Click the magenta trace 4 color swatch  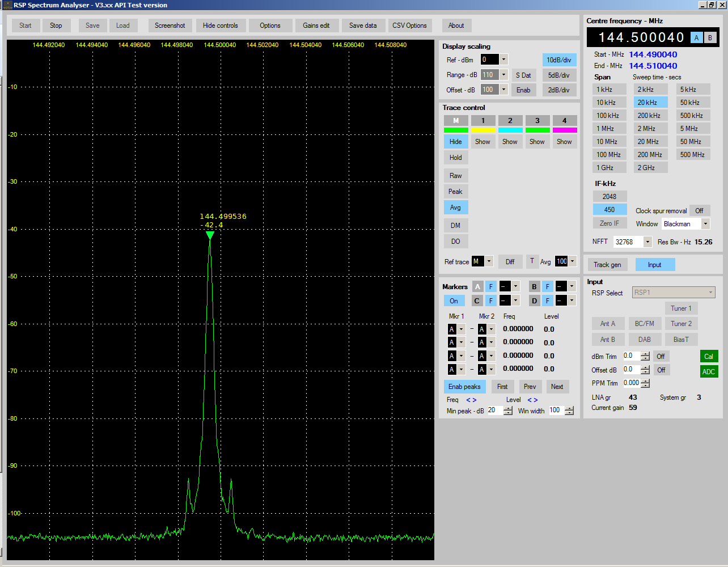(565, 130)
